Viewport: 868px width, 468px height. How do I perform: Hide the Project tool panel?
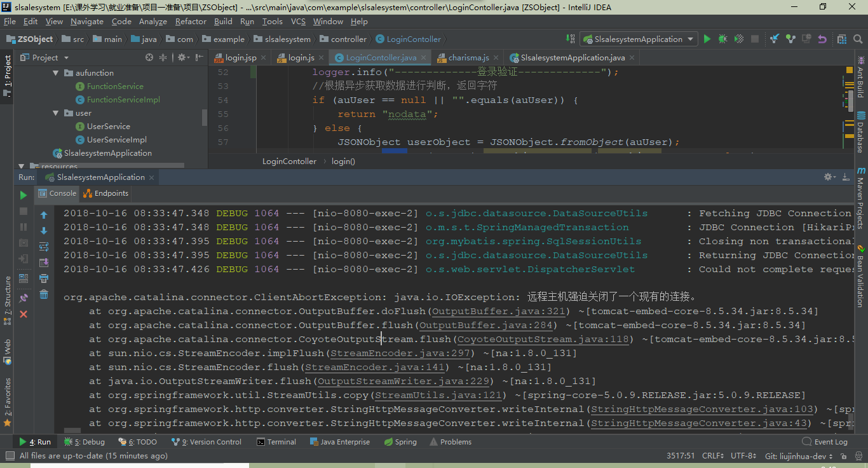coord(199,57)
